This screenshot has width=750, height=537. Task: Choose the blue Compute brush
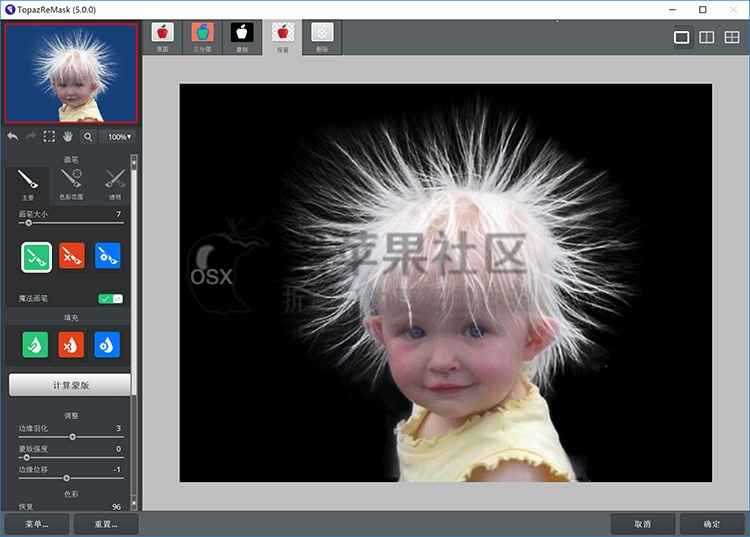click(107, 256)
